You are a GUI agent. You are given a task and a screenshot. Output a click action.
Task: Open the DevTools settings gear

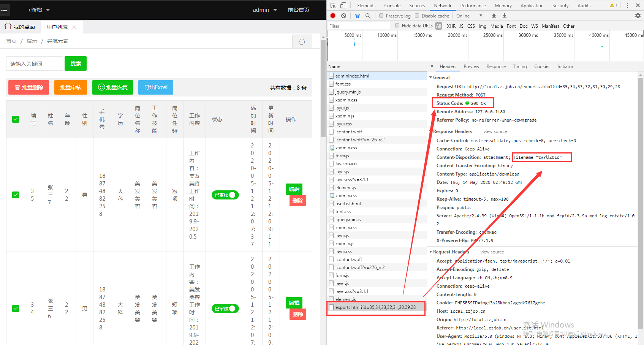pos(638,16)
